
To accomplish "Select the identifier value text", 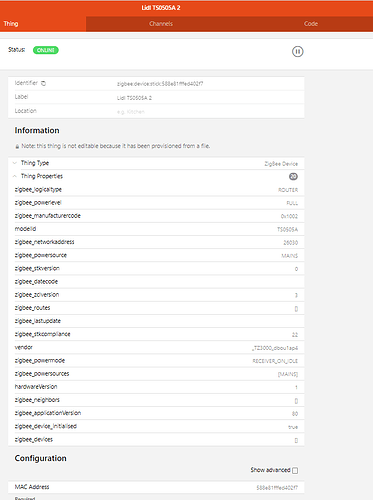I will 160,84.
